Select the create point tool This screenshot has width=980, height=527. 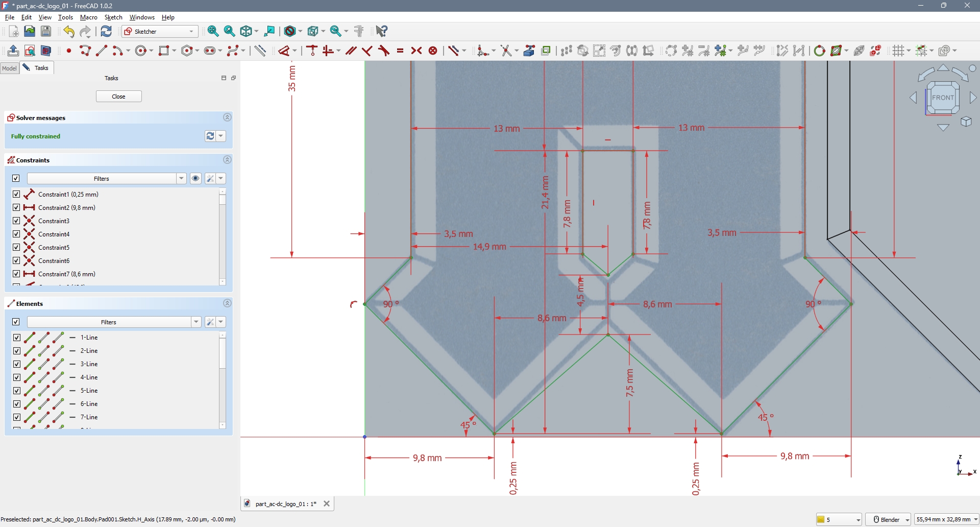69,51
